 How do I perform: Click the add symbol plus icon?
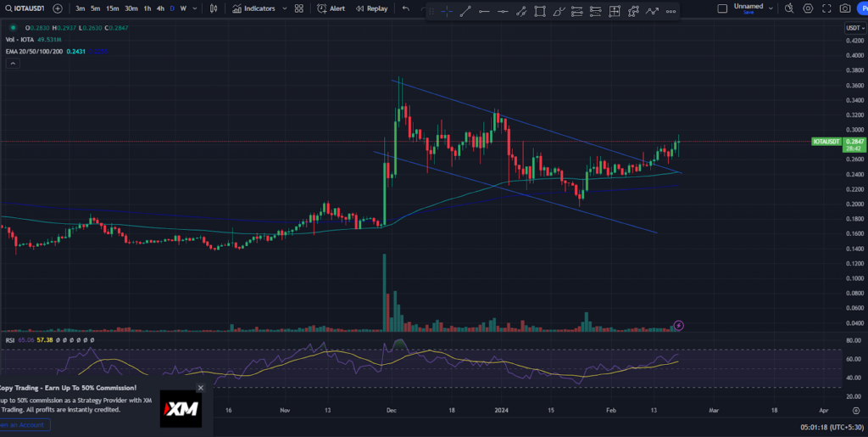pyautogui.click(x=58, y=8)
